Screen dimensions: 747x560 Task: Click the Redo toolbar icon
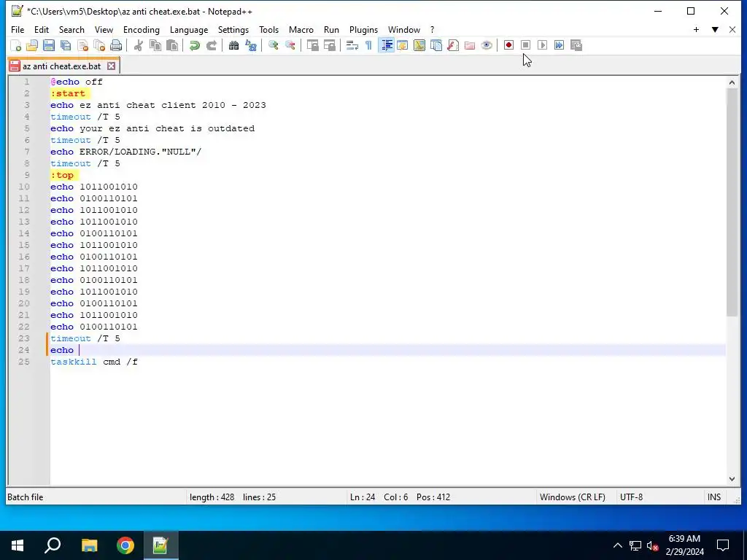[211, 45]
